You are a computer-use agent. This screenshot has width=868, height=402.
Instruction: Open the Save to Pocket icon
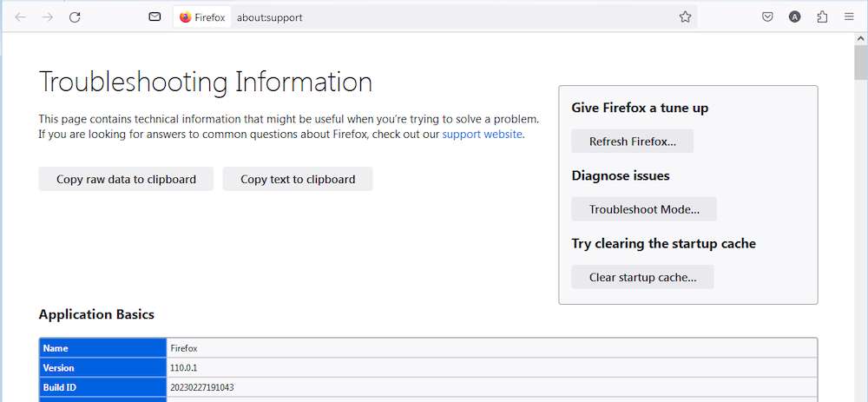pos(767,17)
